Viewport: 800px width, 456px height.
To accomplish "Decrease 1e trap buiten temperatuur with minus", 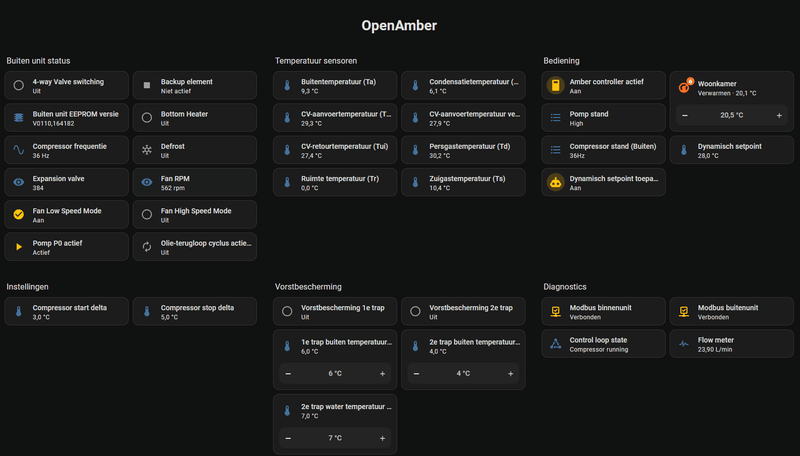I will click(x=288, y=374).
